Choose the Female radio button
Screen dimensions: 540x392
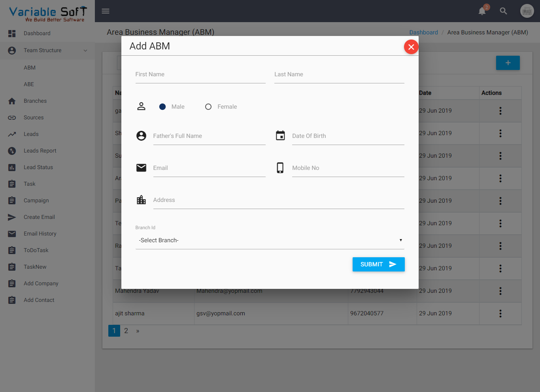click(208, 106)
